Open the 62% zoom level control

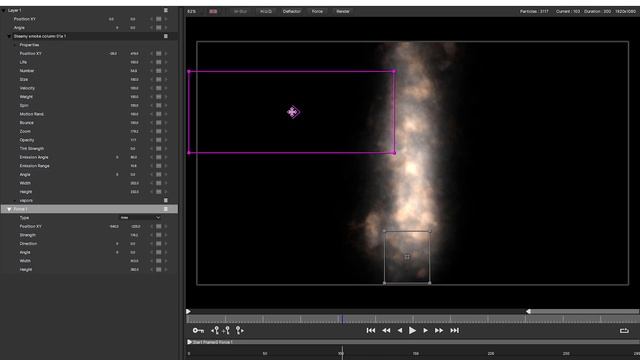[191, 11]
